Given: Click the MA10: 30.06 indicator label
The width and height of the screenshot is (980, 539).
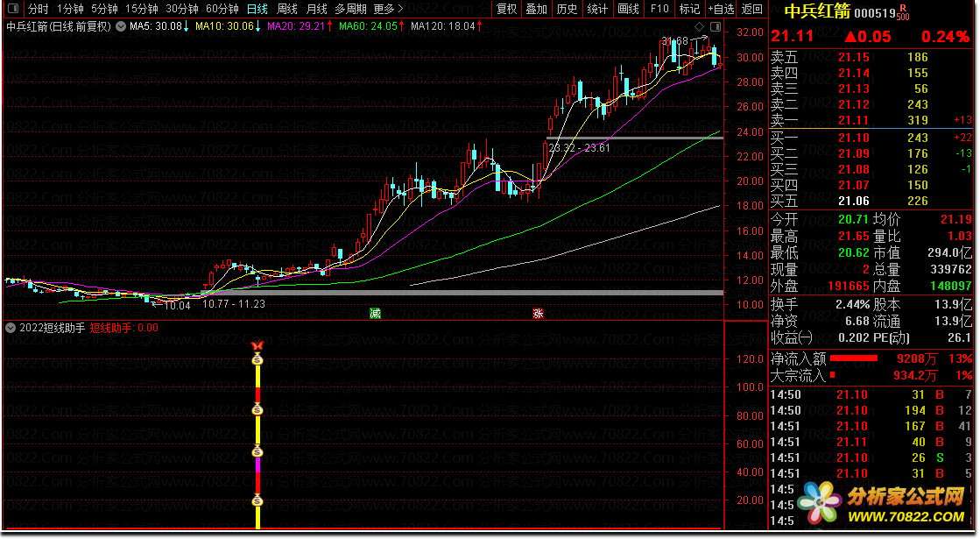Looking at the screenshot, I should coord(228,26).
